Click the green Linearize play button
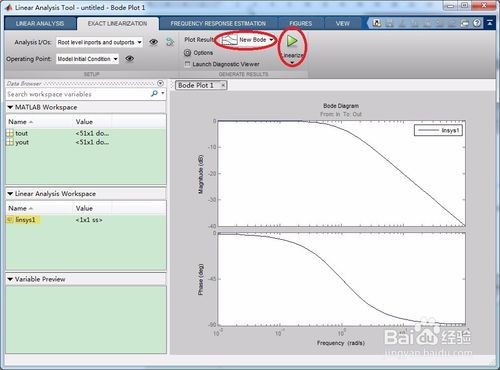 click(x=292, y=41)
